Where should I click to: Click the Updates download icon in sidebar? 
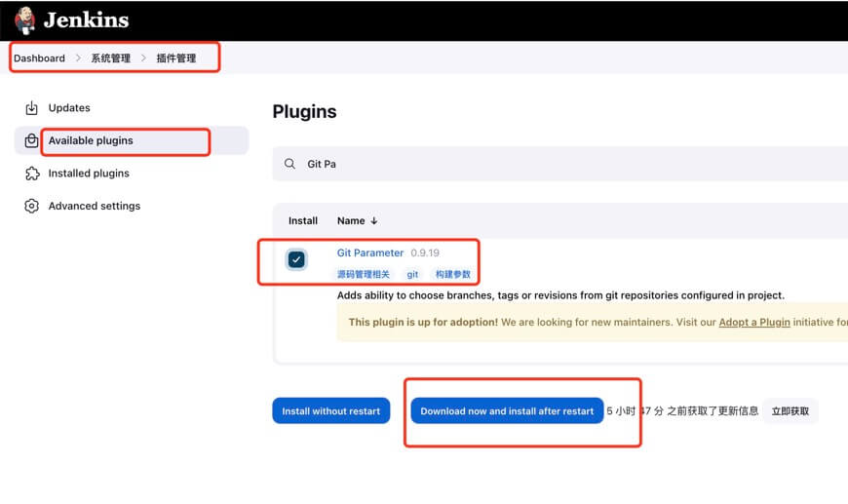pos(32,108)
